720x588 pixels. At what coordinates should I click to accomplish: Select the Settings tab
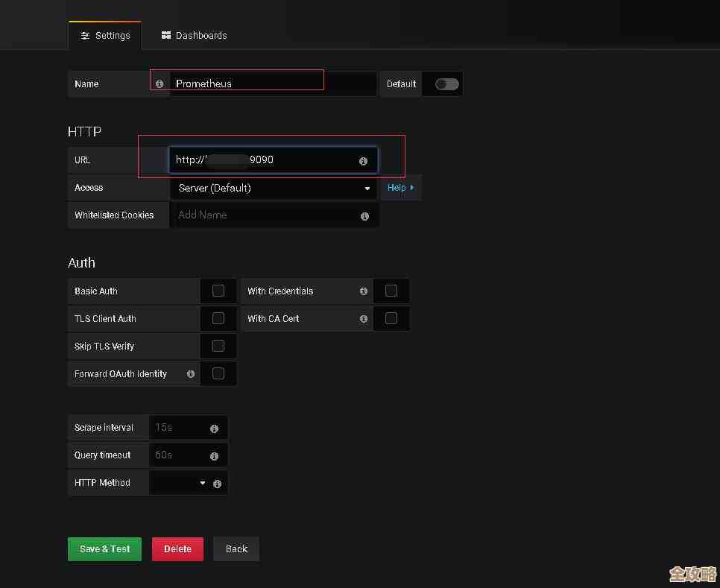point(105,35)
